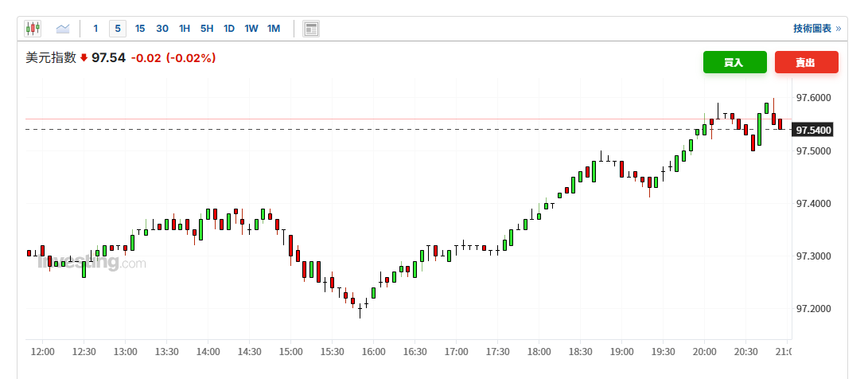Viewport: 868px width, 379px height.
Task: Click the 15:30 time axis label
Action: pos(332,352)
